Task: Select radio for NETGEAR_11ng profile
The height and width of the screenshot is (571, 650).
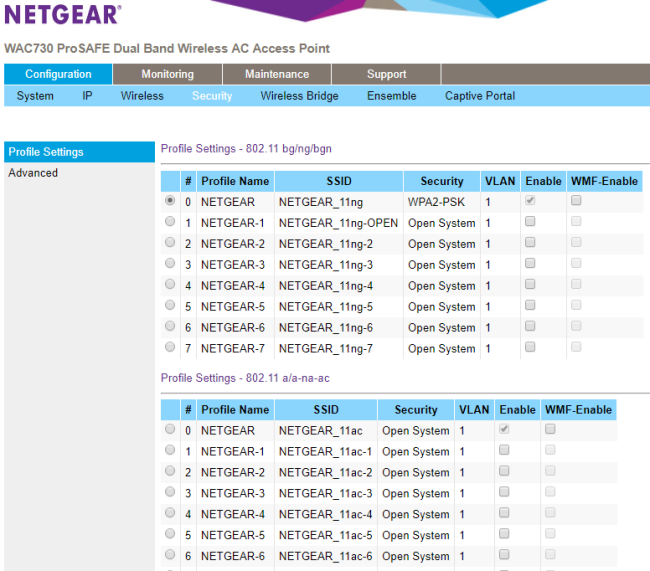Action: [170, 201]
